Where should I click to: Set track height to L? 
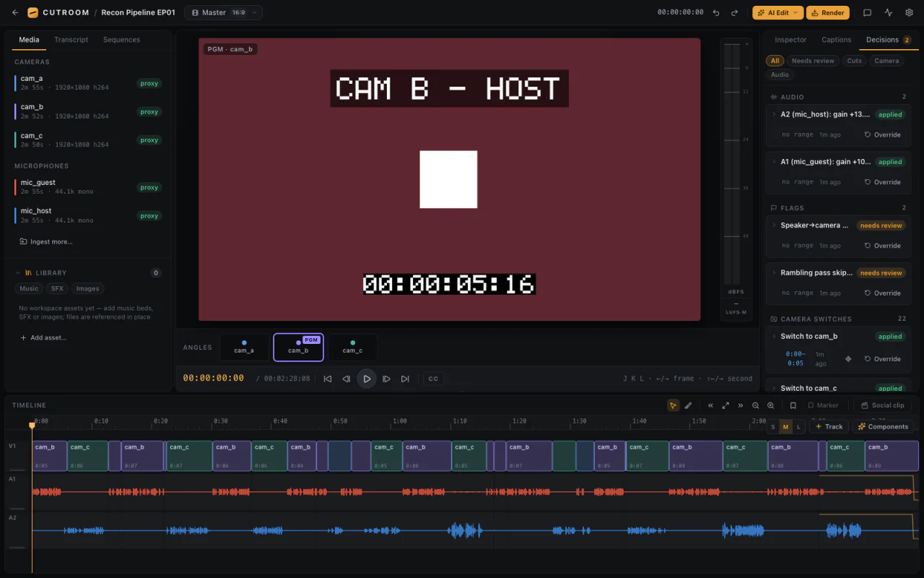(798, 427)
